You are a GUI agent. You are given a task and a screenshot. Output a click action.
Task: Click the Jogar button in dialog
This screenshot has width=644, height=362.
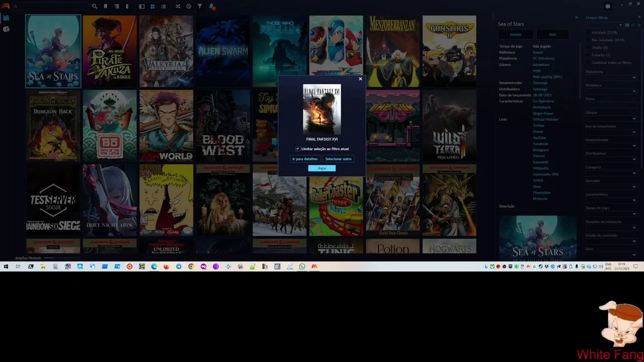tap(322, 168)
